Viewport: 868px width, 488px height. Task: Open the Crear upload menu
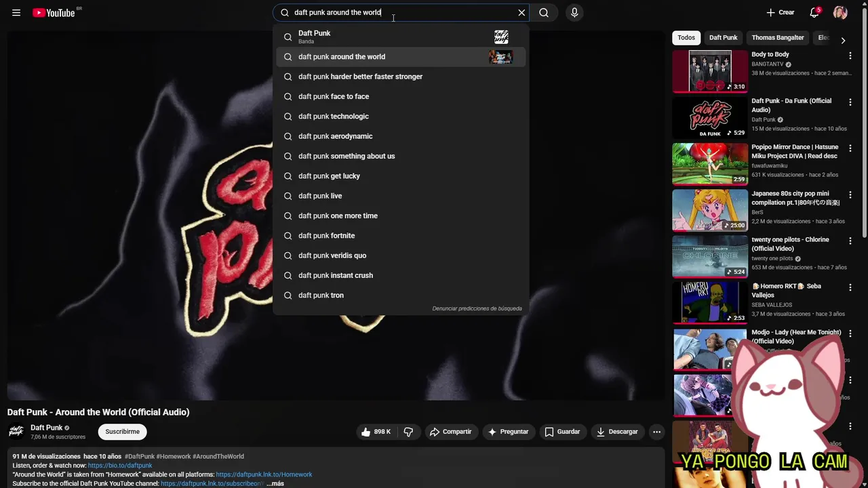tap(780, 12)
